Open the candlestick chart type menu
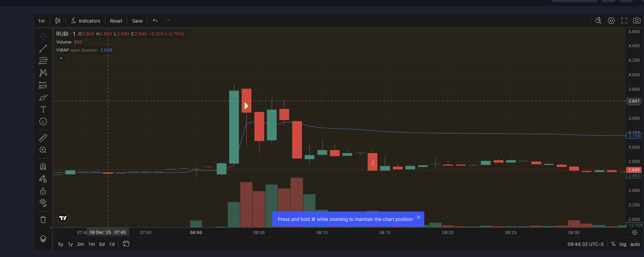Image resolution: width=644 pixels, height=257 pixels. pyautogui.click(x=58, y=21)
